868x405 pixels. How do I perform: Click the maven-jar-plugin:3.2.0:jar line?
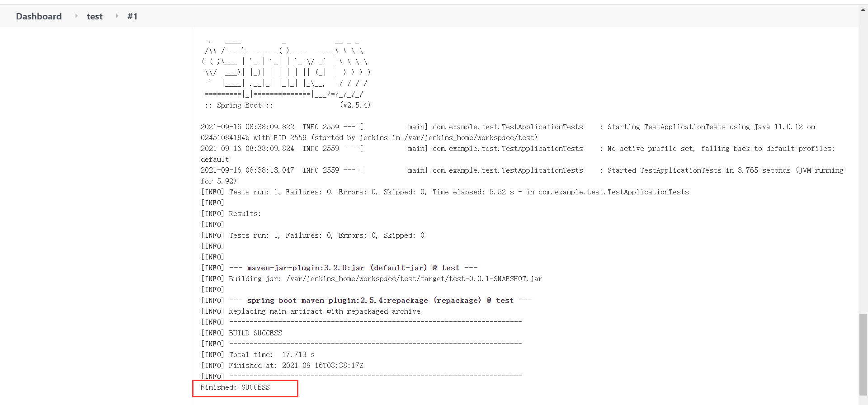(x=339, y=268)
